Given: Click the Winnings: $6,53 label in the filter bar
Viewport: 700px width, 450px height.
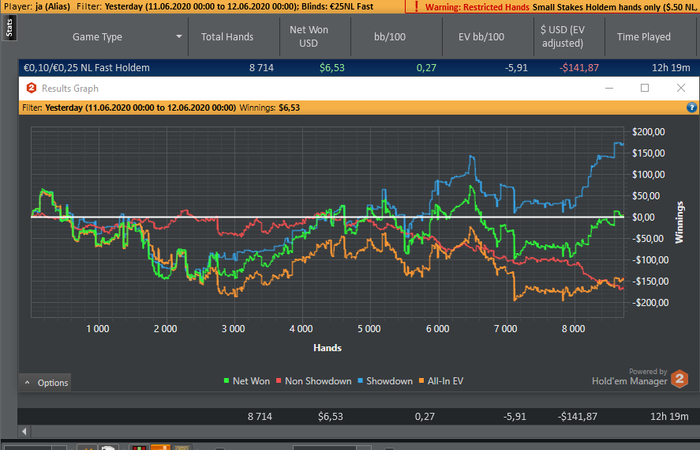Looking at the screenshot, I should (x=269, y=108).
